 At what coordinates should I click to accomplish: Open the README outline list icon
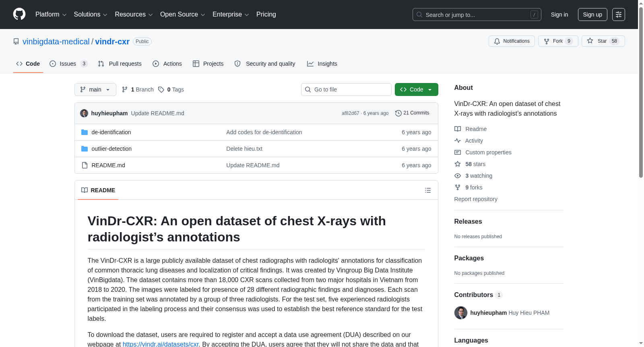(428, 190)
